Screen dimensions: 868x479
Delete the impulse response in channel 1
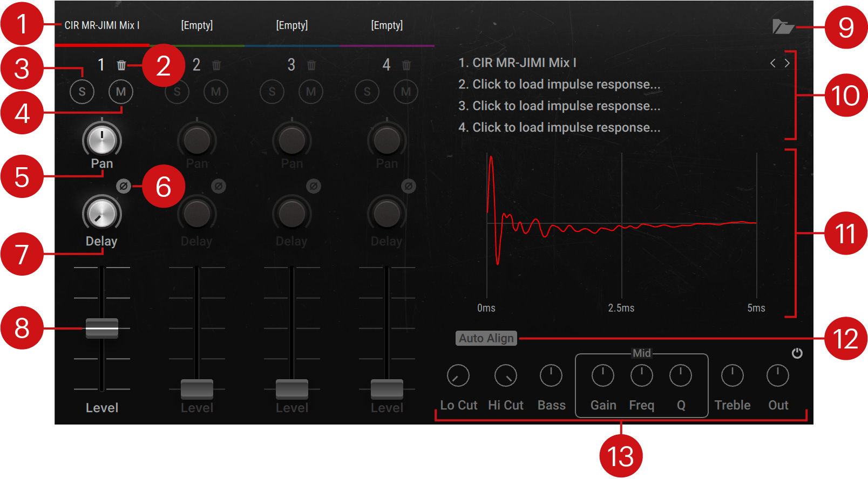121,65
